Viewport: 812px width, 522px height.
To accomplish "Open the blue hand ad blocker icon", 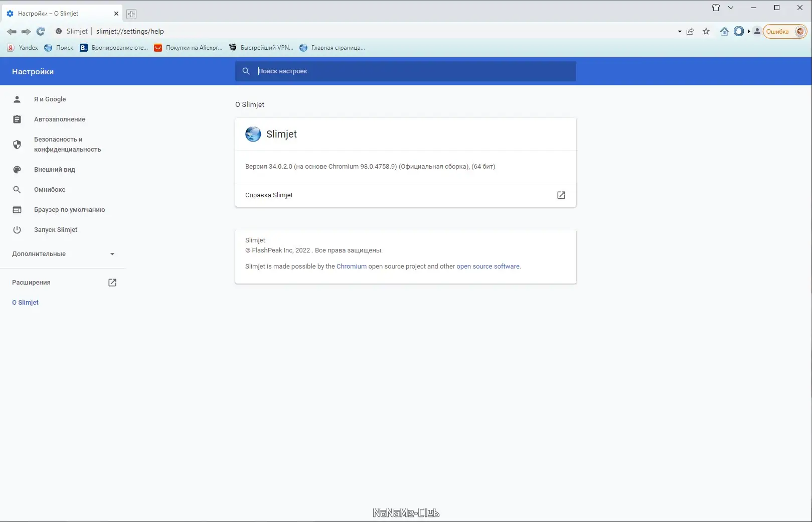I will (739, 31).
